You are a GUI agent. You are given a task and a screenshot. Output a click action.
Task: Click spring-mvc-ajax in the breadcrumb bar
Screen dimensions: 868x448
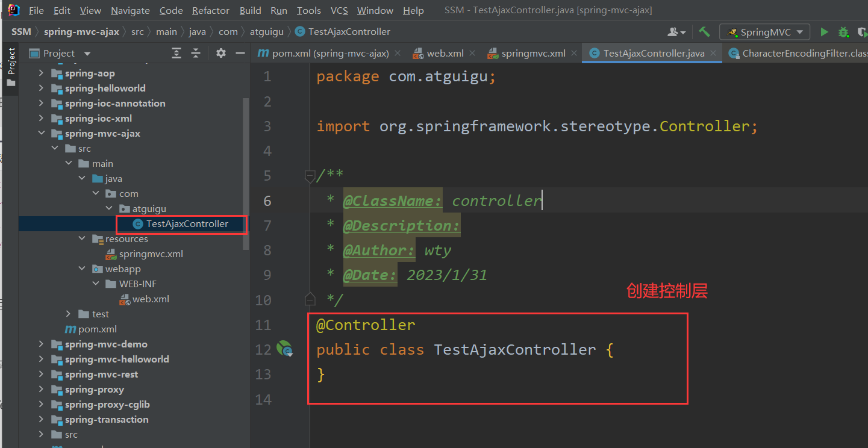[81, 32]
